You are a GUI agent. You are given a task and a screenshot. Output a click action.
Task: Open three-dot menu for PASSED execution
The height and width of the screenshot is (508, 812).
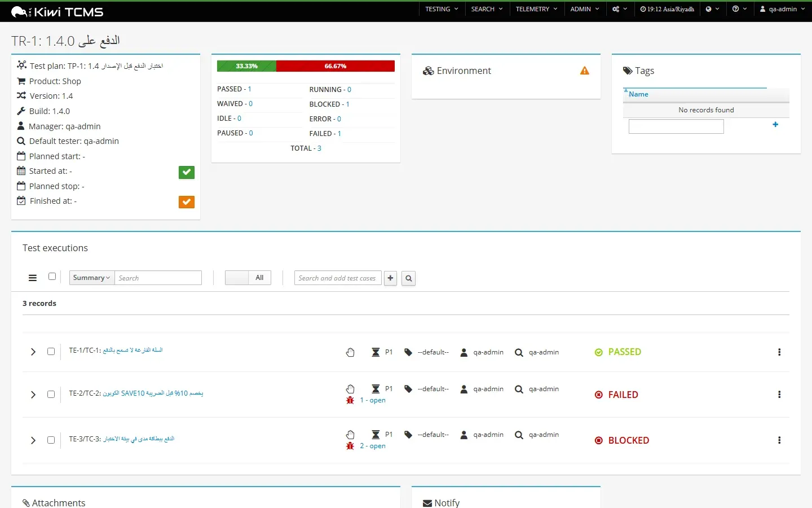pos(779,352)
